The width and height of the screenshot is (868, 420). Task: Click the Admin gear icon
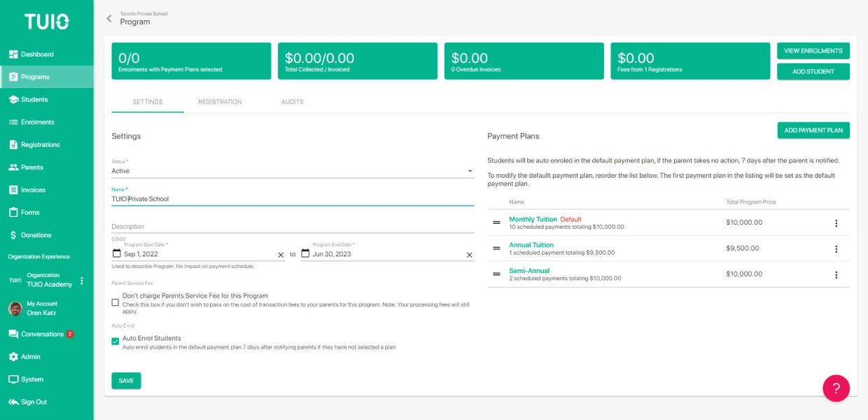(x=13, y=357)
